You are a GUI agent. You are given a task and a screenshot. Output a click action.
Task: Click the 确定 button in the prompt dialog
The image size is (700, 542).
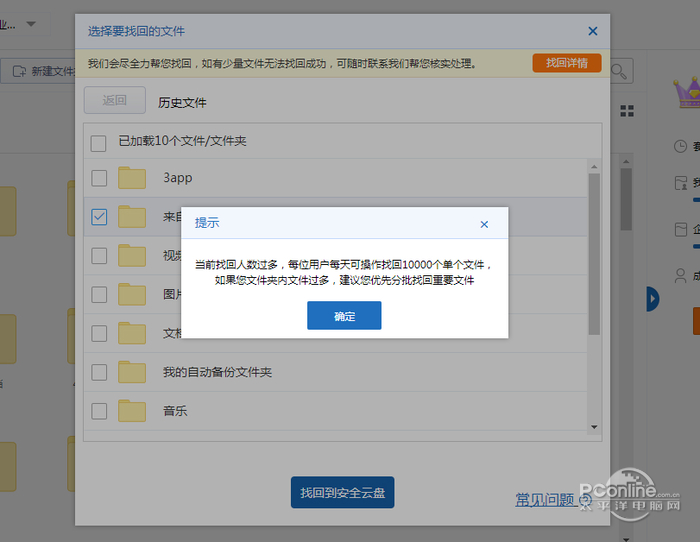pyautogui.click(x=344, y=315)
